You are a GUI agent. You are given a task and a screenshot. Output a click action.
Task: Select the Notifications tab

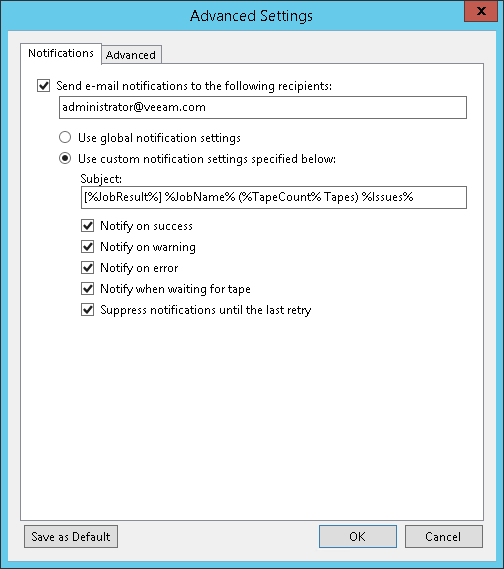(x=61, y=53)
